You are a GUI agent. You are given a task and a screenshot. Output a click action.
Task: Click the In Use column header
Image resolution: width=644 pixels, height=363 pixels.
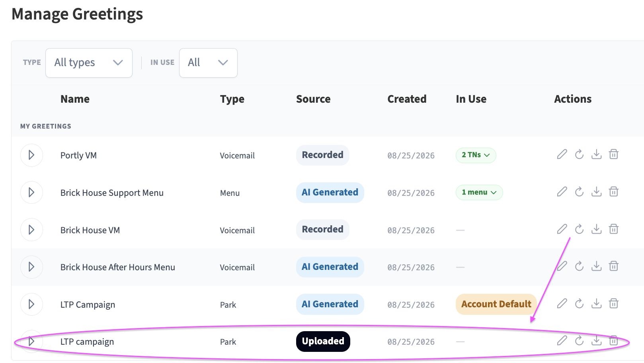471,99
